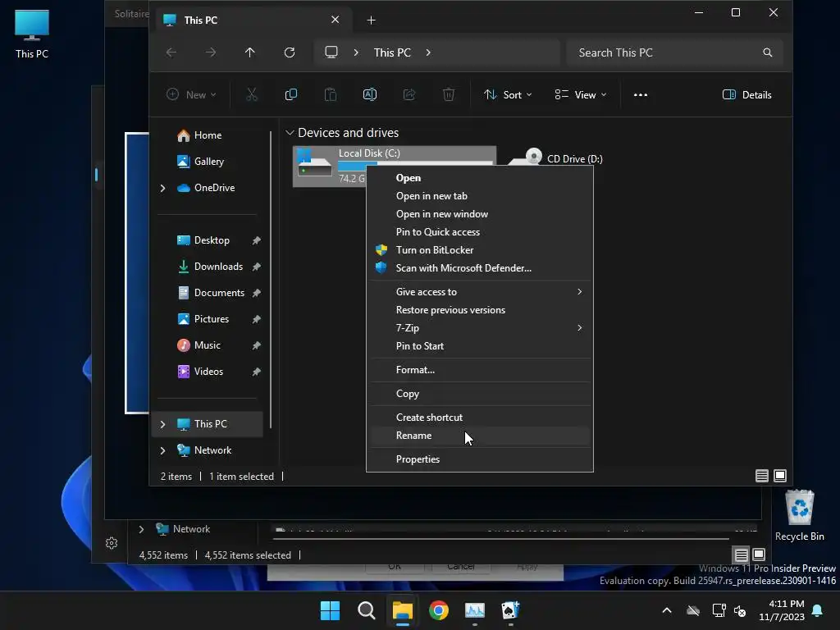Screen dimensions: 840x630
Task: Click the Share icon in toolbar
Action: tap(409, 95)
